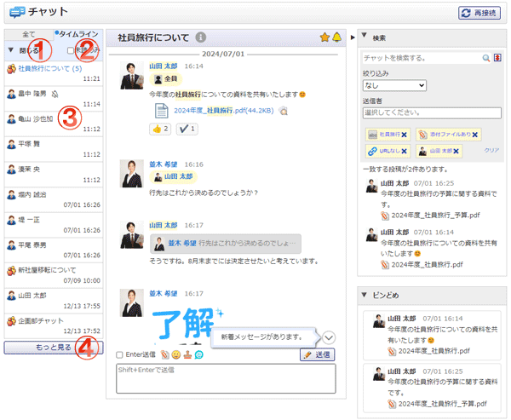Switch to the タイムライン tab

coord(78,34)
